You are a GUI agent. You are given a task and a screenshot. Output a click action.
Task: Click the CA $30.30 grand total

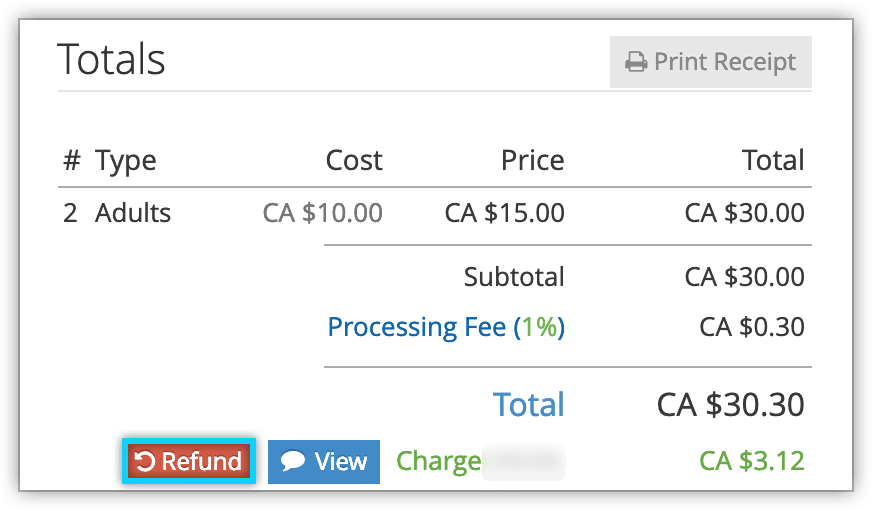[x=730, y=404]
